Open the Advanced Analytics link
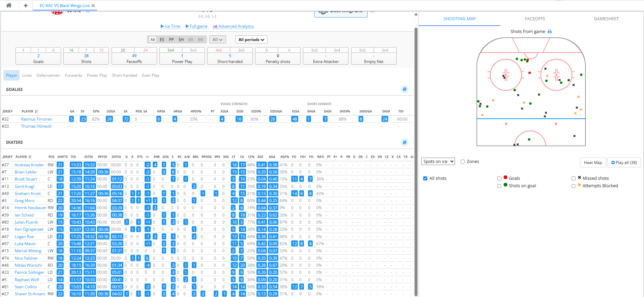The width and height of the screenshot is (644, 297). 234,26
